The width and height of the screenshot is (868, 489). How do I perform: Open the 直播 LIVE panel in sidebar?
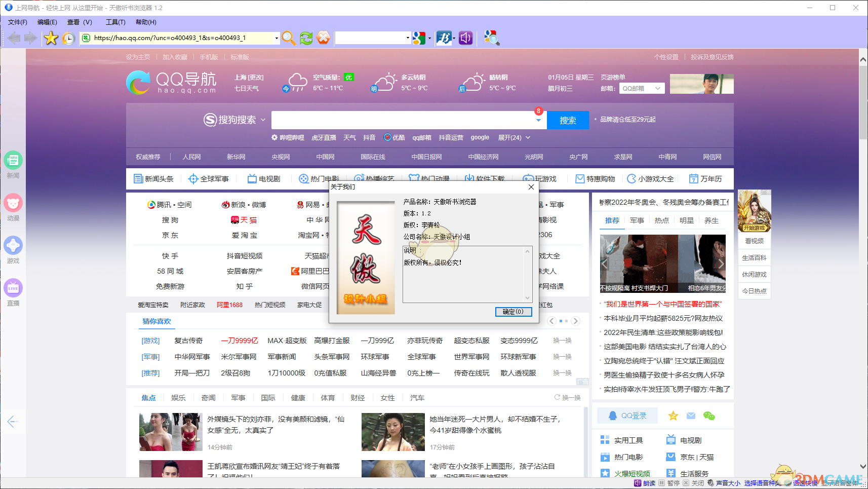point(13,289)
